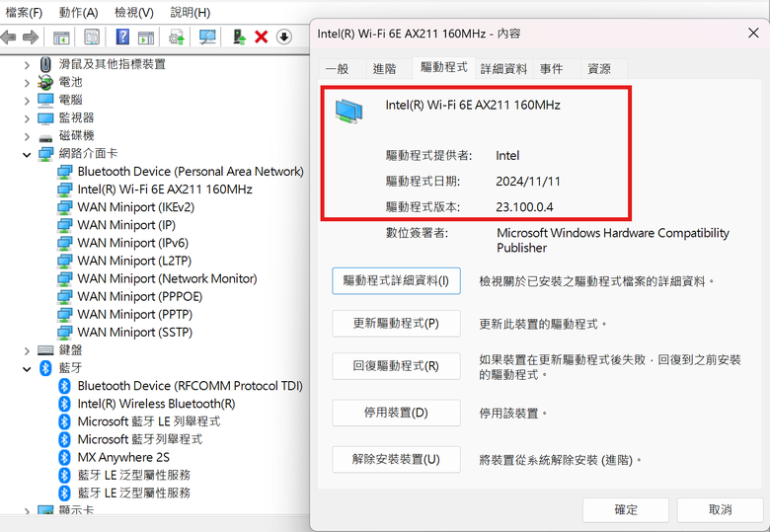770x532 pixels.
Task: Expand the 滑鼠及其他指標裝置 category
Action: coord(27,65)
